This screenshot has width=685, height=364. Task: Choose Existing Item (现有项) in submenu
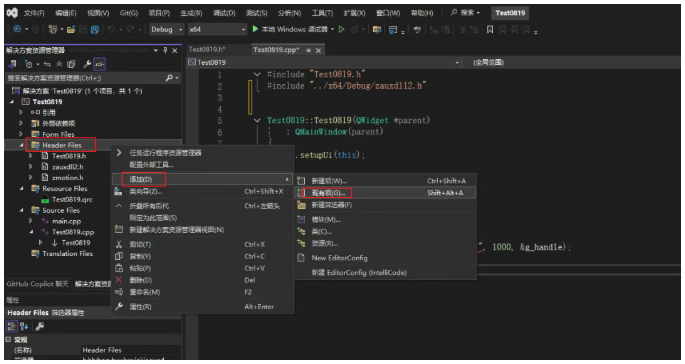(385, 193)
